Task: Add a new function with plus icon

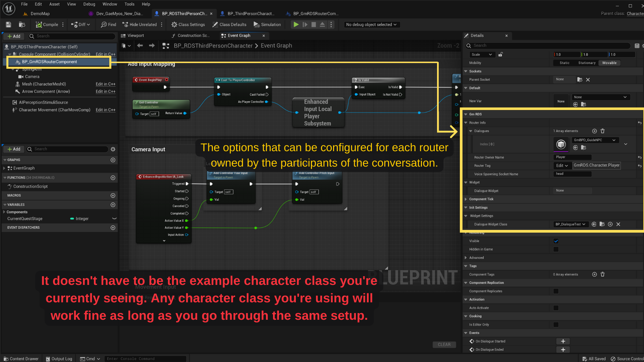Action: point(113,178)
